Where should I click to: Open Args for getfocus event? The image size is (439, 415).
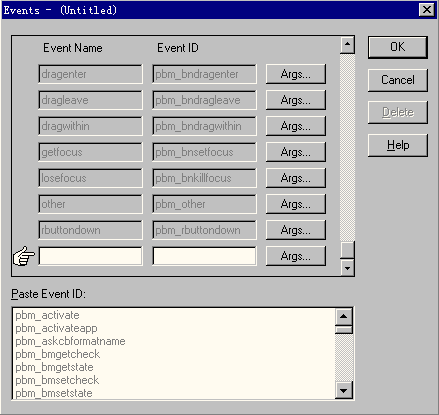coord(296,152)
